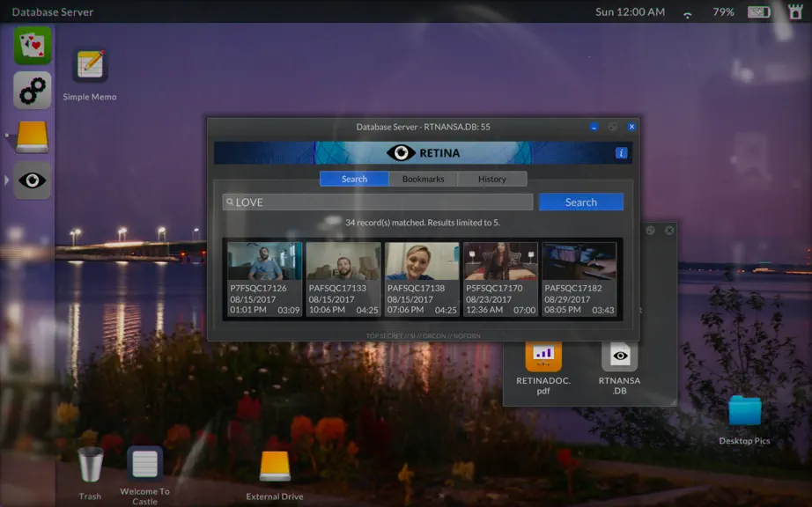Click the LOVE search input field

378,202
